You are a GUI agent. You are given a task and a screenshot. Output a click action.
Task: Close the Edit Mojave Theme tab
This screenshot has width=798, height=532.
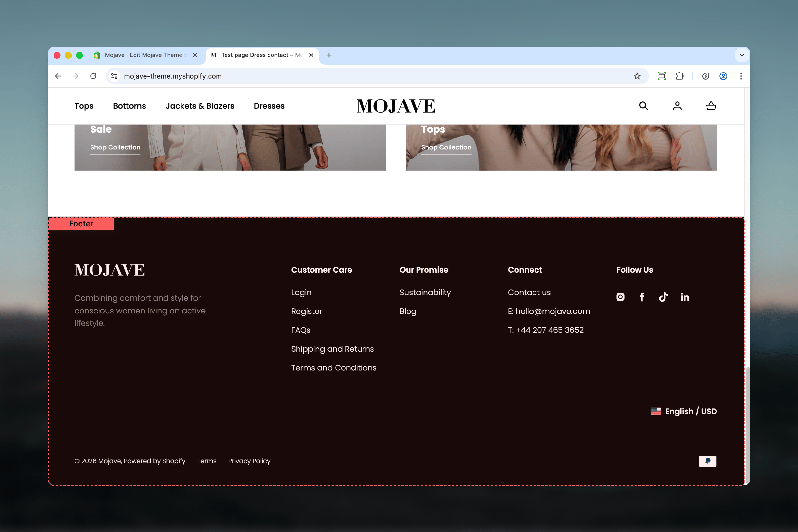point(195,55)
